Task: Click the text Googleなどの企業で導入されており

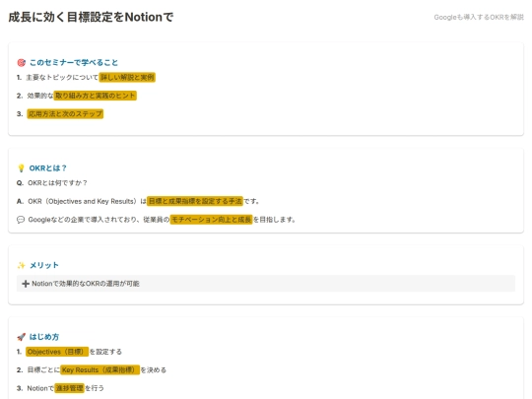Action: (x=82, y=220)
